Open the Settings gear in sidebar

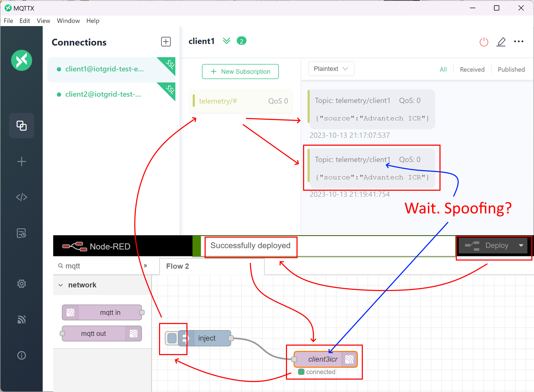point(22,284)
